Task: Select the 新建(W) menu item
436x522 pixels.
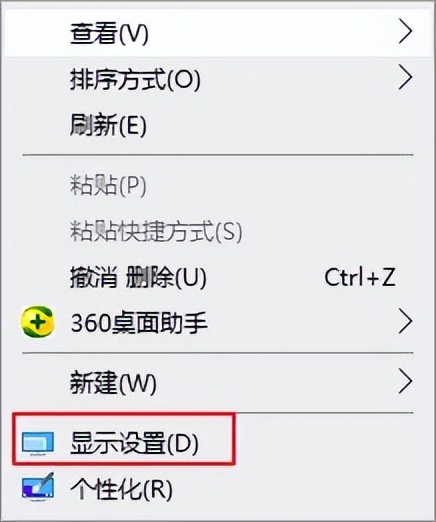Action: (x=218, y=382)
